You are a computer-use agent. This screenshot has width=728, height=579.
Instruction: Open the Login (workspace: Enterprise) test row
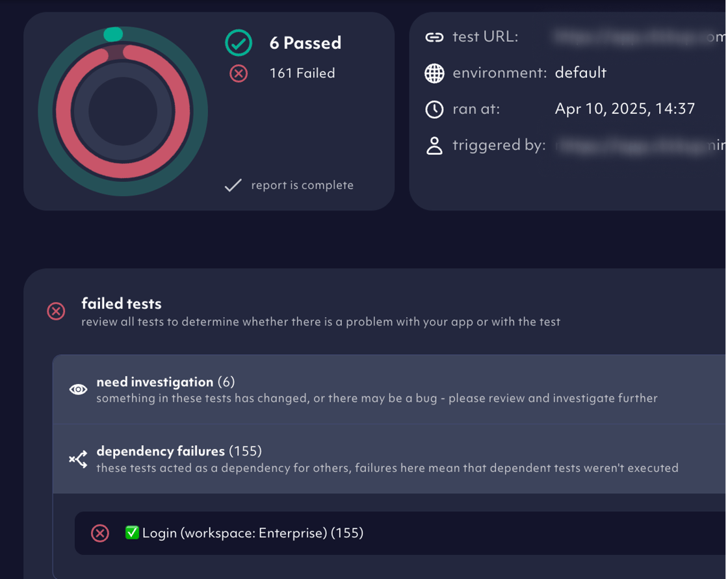(400, 533)
